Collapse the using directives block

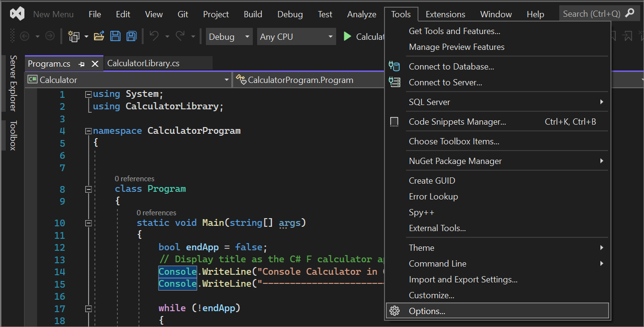tap(88, 94)
